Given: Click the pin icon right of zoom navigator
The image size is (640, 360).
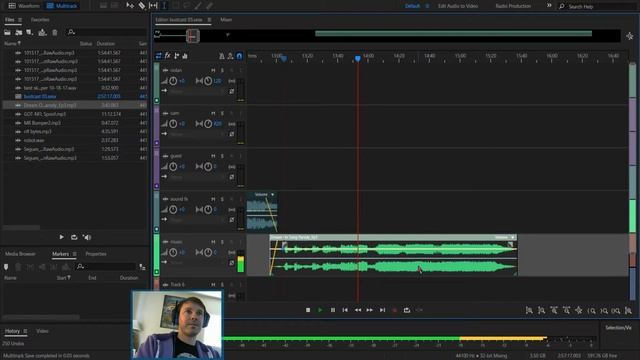Looking at the screenshot, I should click(630, 36).
